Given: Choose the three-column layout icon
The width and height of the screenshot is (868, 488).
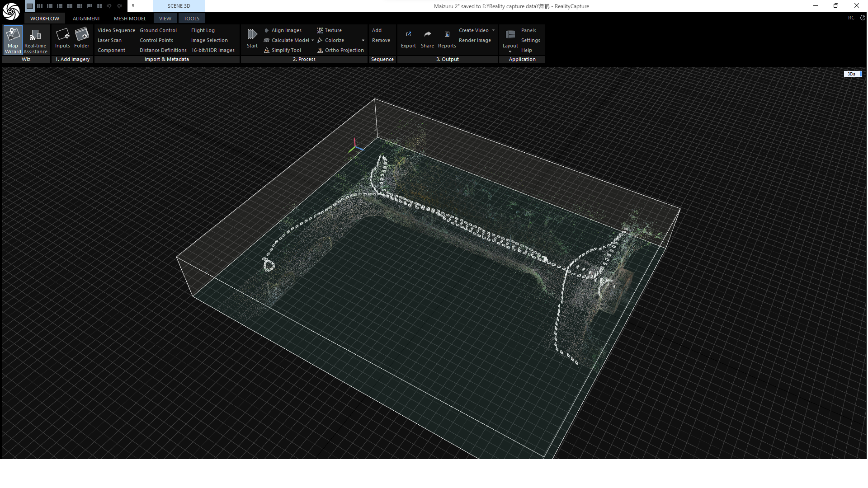Looking at the screenshot, I should [40, 6].
